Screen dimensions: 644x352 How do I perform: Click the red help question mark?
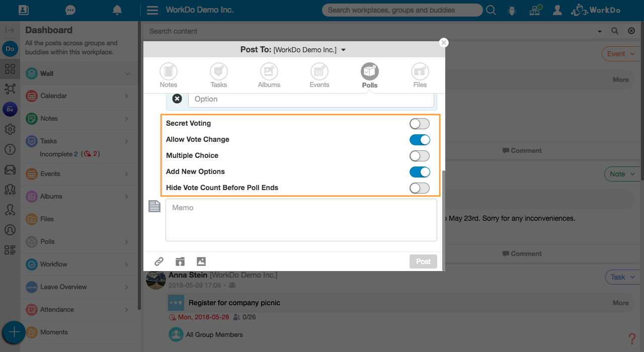point(632,339)
